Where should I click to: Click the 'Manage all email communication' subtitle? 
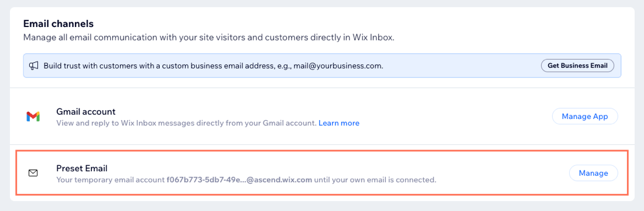(x=208, y=38)
